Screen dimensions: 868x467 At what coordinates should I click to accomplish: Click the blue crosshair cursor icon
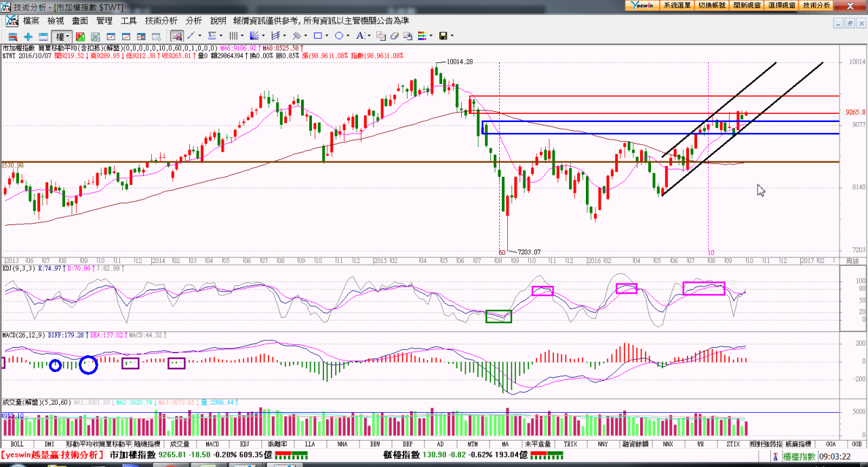pos(28,36)
